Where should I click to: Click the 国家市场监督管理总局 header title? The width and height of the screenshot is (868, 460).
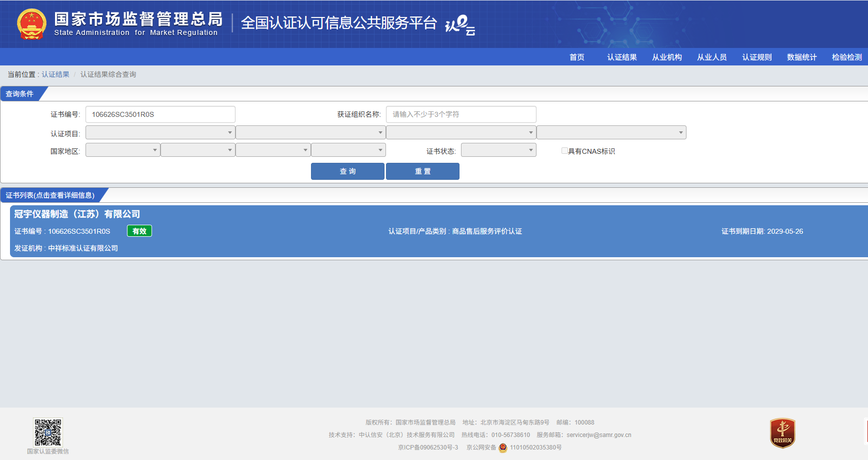click(138, 19)
